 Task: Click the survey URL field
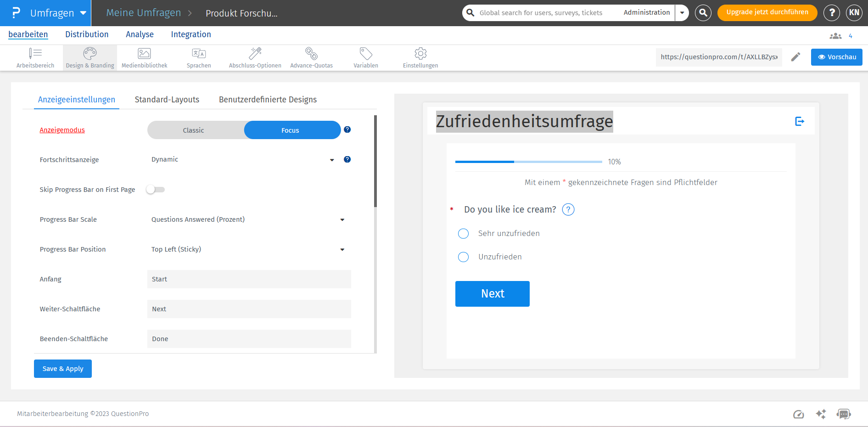[719, 57]
